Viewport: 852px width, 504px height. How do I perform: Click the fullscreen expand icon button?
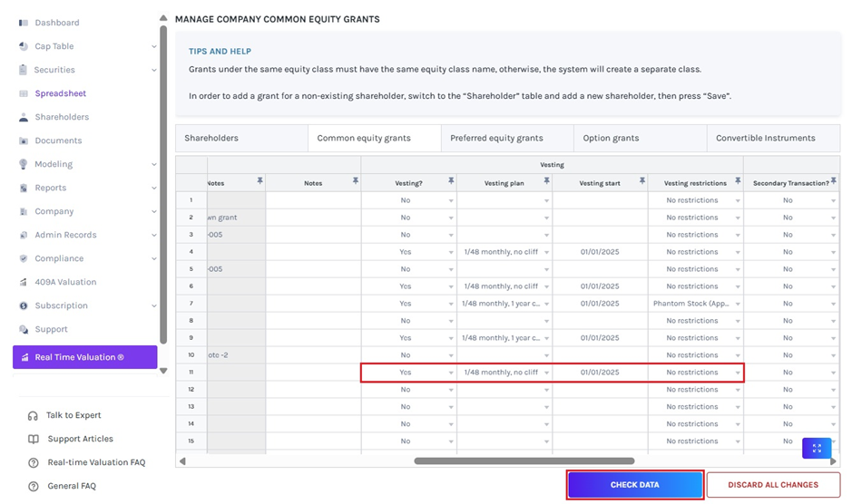pos(817,448)
